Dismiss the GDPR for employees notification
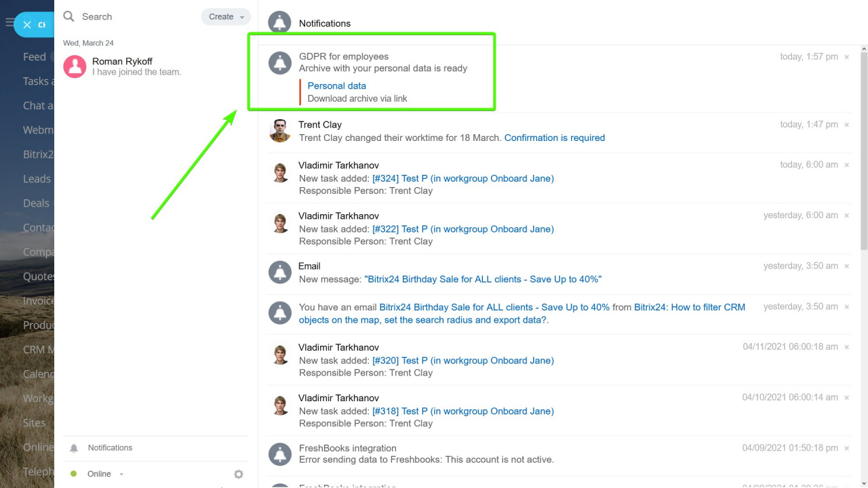 846,57
